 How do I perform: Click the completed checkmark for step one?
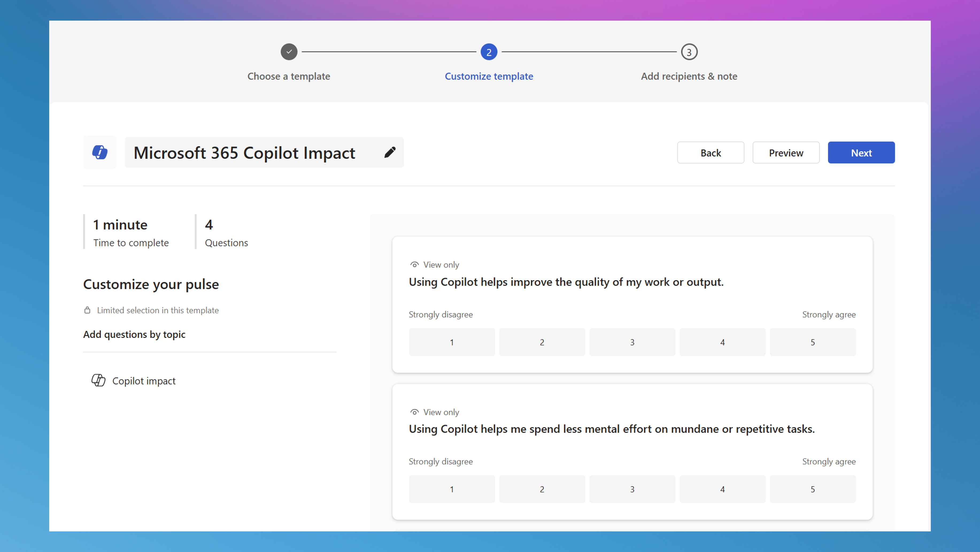tap(289, 52)
